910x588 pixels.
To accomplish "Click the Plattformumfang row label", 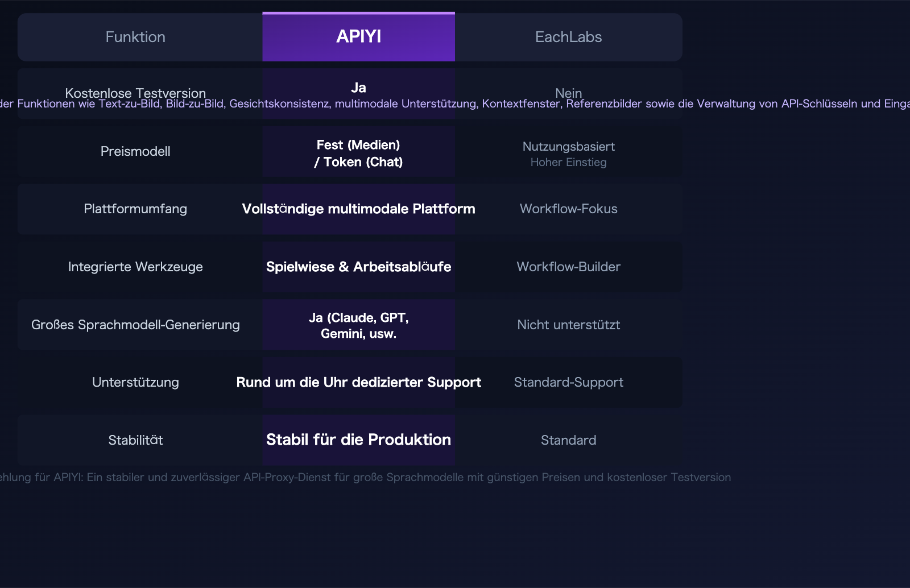I will pos(135,209).
